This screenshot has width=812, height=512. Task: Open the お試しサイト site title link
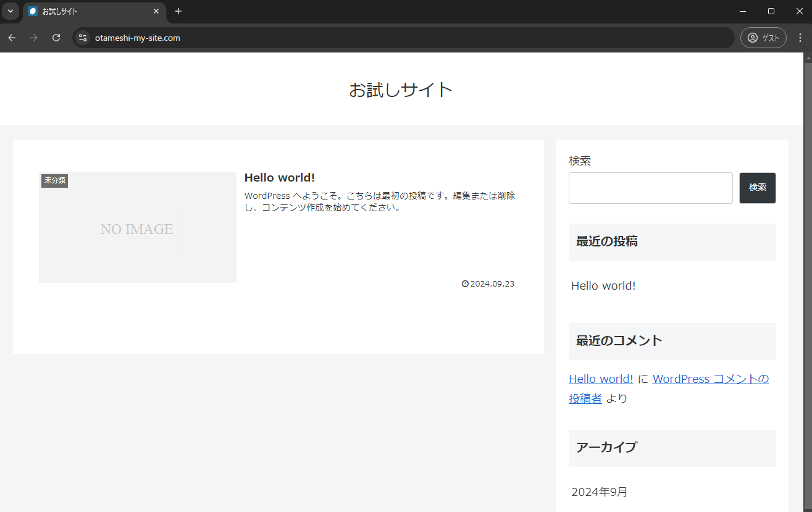(401, 90)
